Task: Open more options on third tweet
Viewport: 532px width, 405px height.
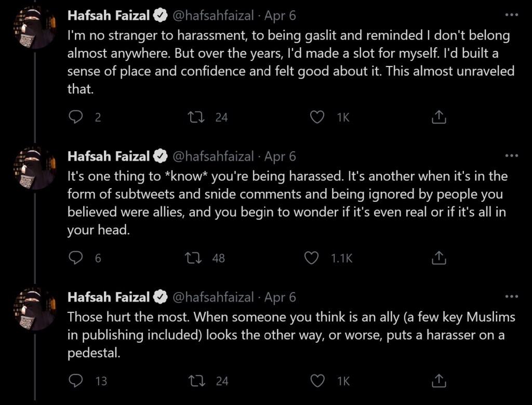Action: click(511, 296)
